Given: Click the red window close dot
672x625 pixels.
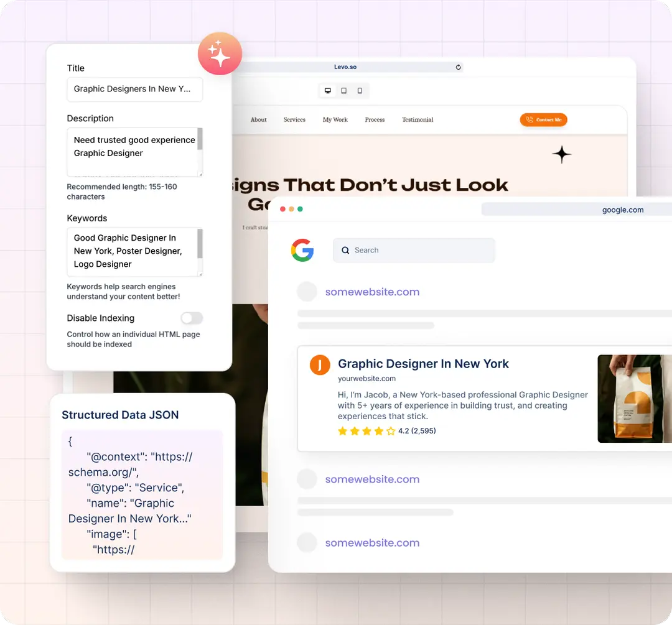Looking at the screenshot, I should pos(282,209).
